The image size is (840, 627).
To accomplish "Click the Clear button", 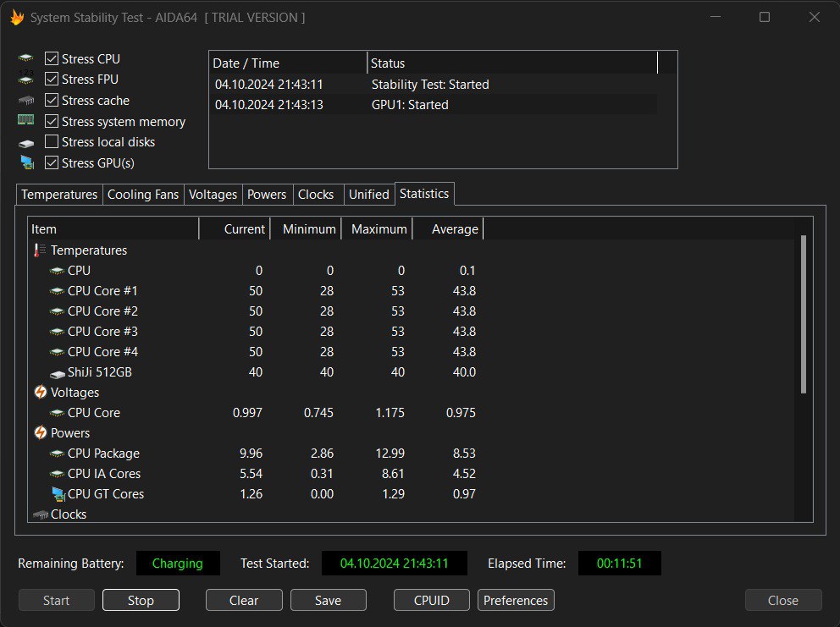I will [x=244, y=600].
